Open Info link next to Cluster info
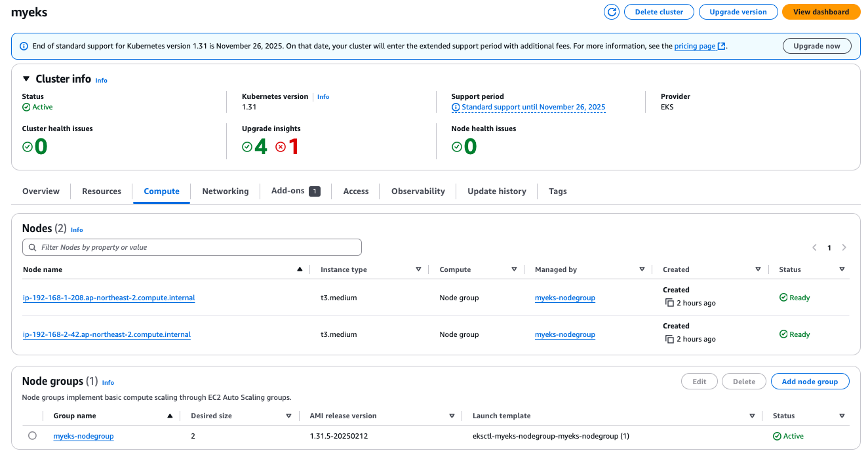868x453 pixels. 101,80
